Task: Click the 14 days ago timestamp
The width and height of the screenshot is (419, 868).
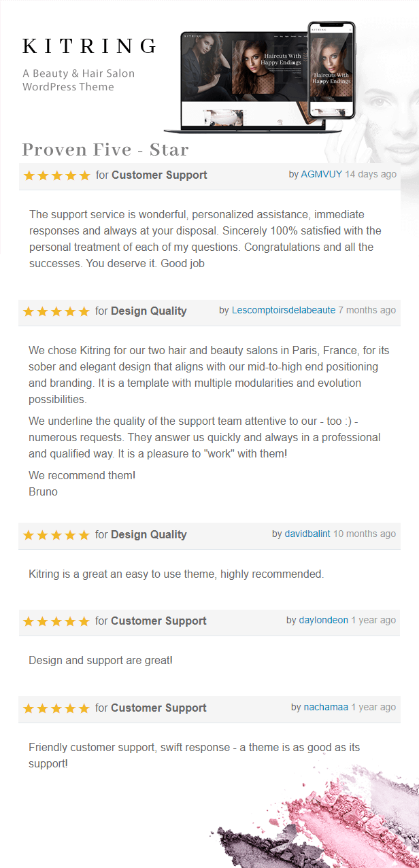Action: [371, 175]
